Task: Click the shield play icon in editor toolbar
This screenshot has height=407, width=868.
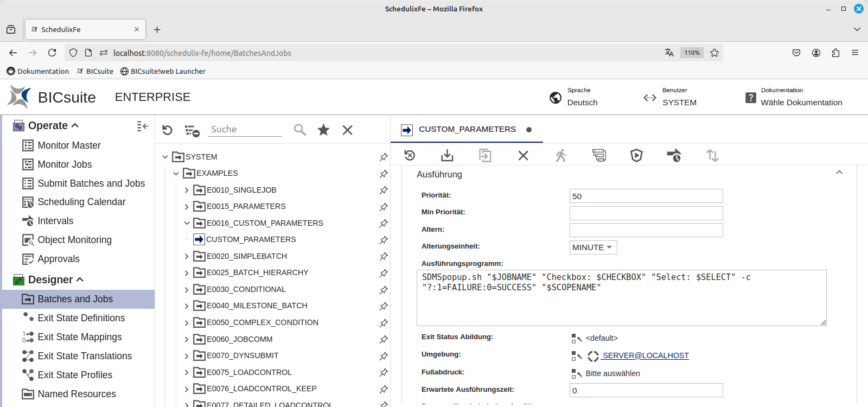Action: [x=636, y=156]
